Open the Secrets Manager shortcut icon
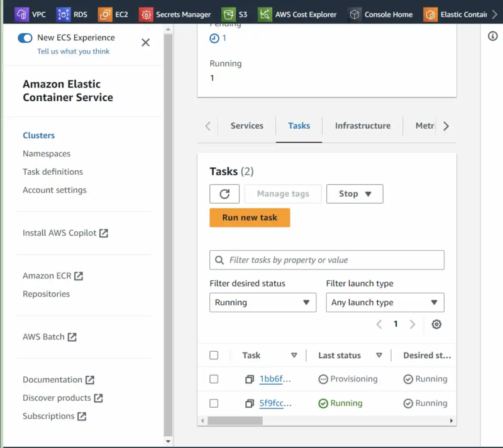Screen dimensions: 503x448 146,14
